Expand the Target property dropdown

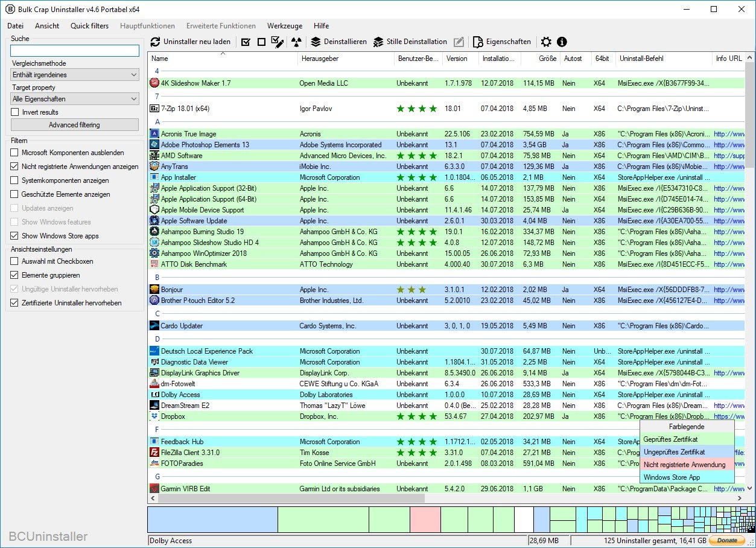75,99
